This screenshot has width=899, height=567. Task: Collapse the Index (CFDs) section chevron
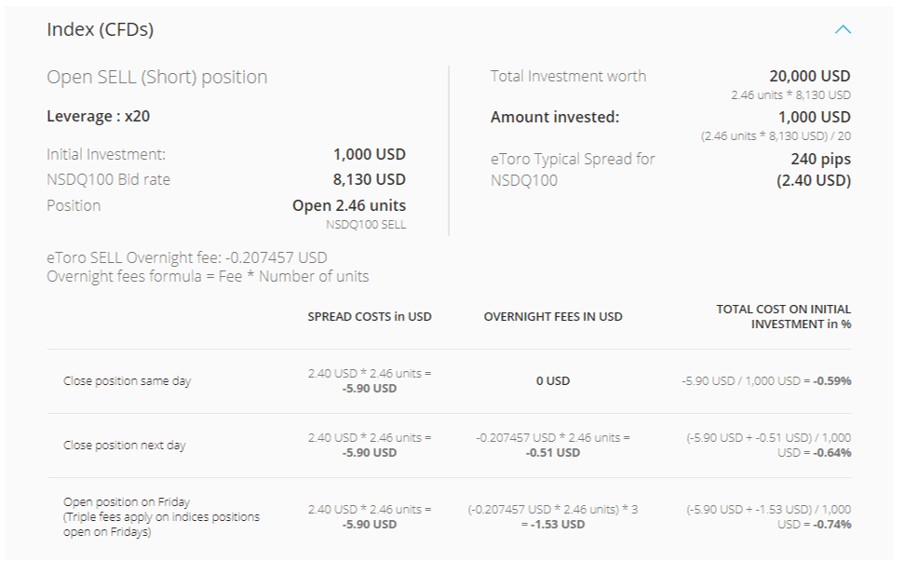click(842, 29)
